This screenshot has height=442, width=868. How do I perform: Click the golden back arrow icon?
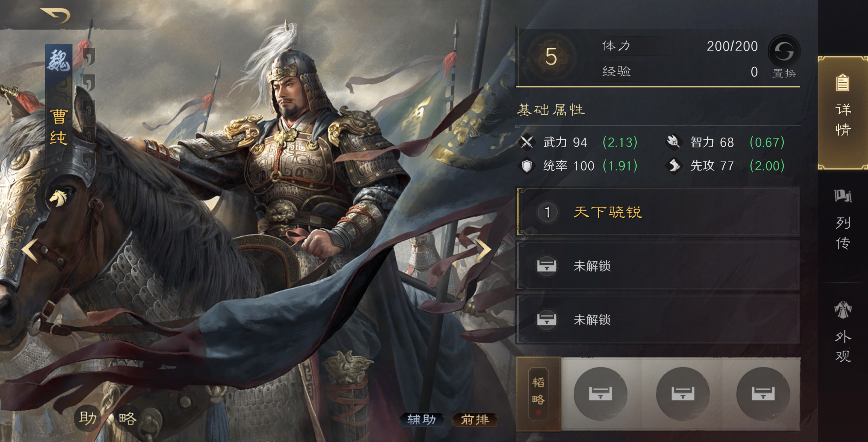coord(56,15)
